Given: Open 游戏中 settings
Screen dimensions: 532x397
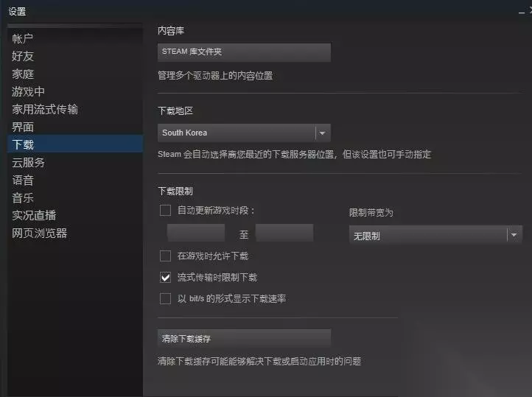Looking at the screenshot, I should point(28,91).
